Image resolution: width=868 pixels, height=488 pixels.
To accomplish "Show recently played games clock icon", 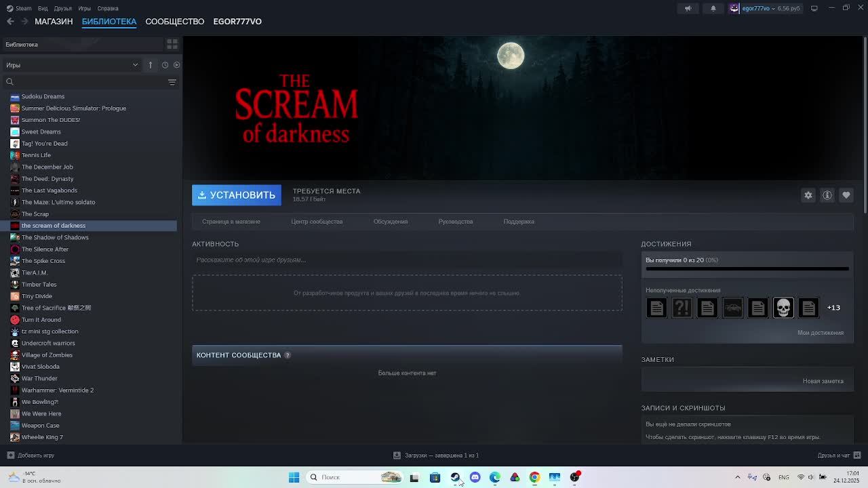I will [x=165, y=65].
